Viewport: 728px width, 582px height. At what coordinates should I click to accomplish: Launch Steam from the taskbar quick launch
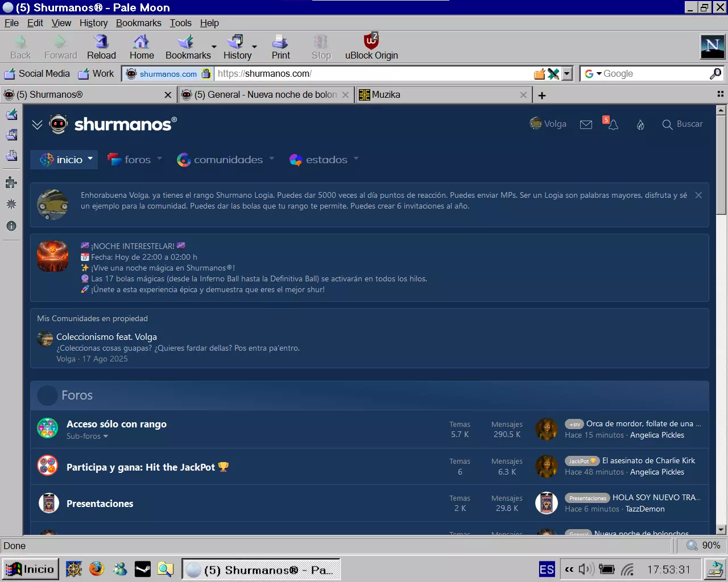click(142, 569)
